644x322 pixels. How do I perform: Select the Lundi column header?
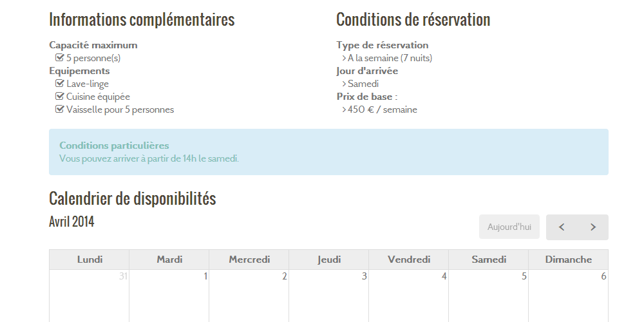click(x=89, y=260)
